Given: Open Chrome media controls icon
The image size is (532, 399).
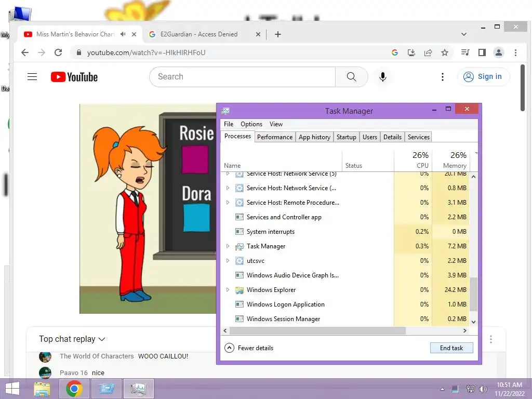Looking at the screenshot, I should click(x=465, y=52).
